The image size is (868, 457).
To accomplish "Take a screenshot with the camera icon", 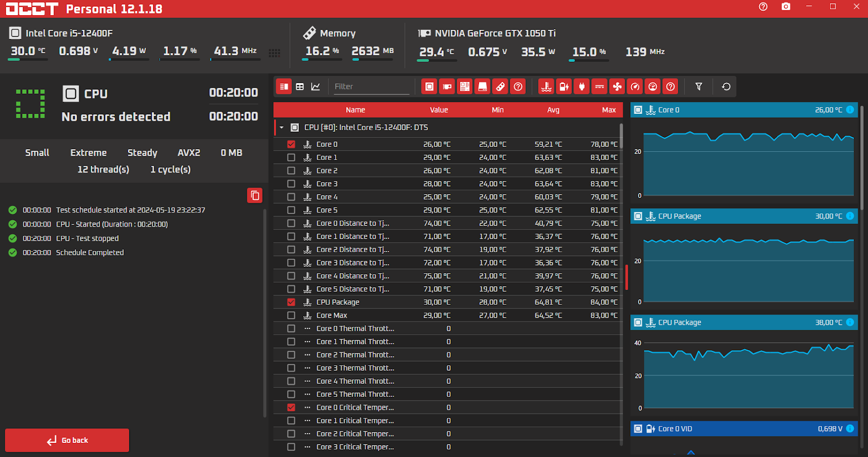I will pos(786,7).
